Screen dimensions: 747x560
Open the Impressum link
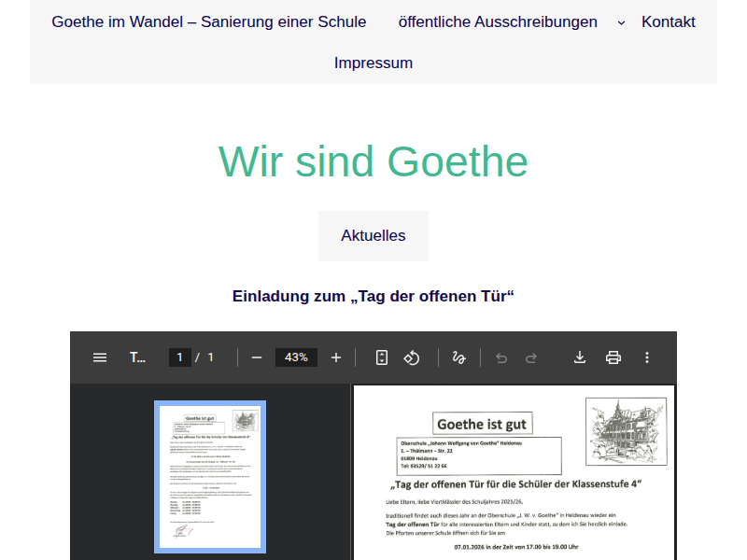[x=373, y=63]
